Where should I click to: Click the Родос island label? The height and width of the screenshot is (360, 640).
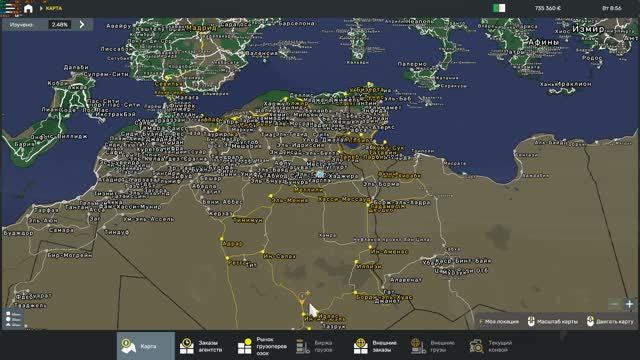pos(592,58)
